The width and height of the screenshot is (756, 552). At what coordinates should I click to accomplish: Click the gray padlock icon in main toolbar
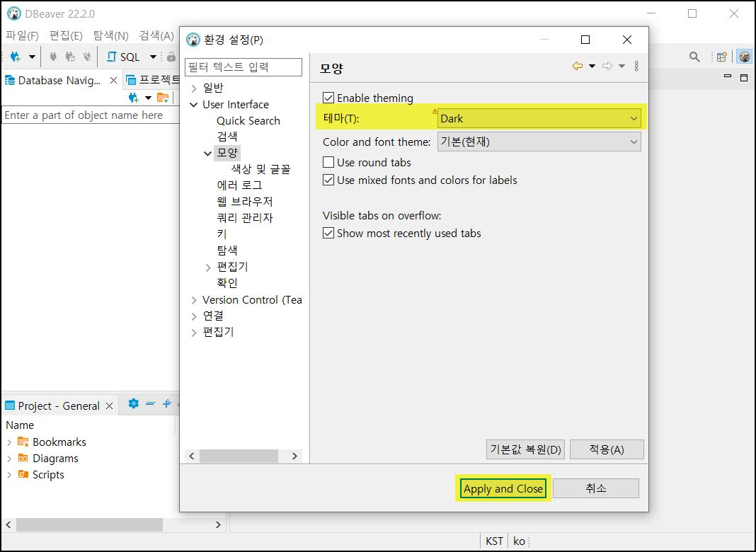pyautogui.click(x=171, y=57)
